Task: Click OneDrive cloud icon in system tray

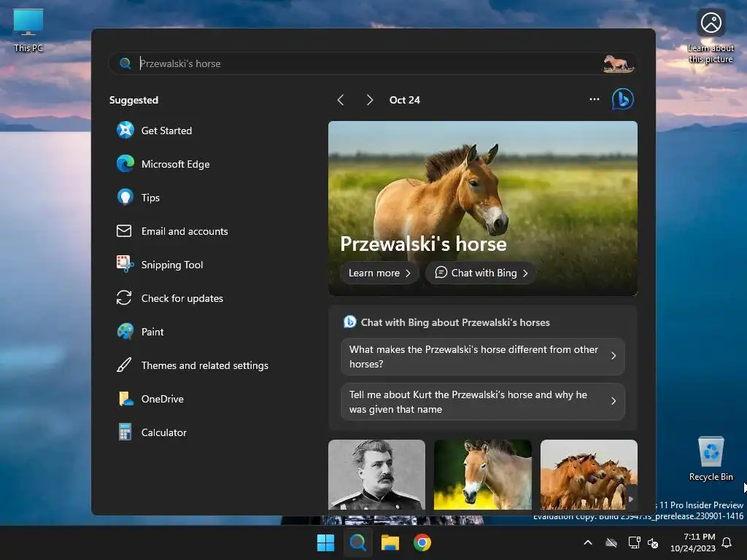Action: click(611, 542)
